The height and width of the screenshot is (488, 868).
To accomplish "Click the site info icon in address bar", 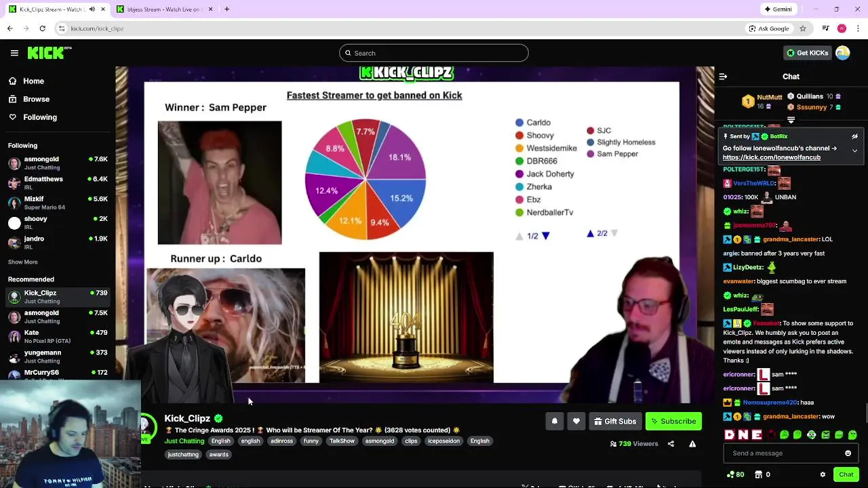I will (61, 28).
